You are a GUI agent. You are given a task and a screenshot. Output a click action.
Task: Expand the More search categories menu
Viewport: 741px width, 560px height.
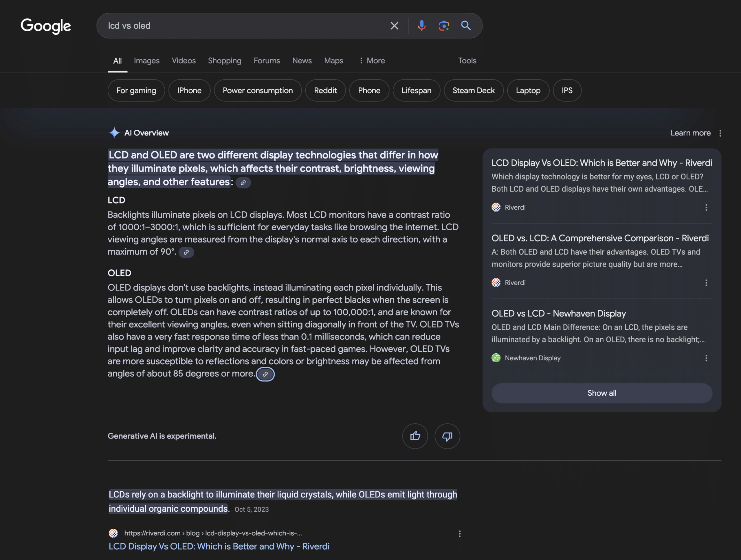[x=372, y=61]
